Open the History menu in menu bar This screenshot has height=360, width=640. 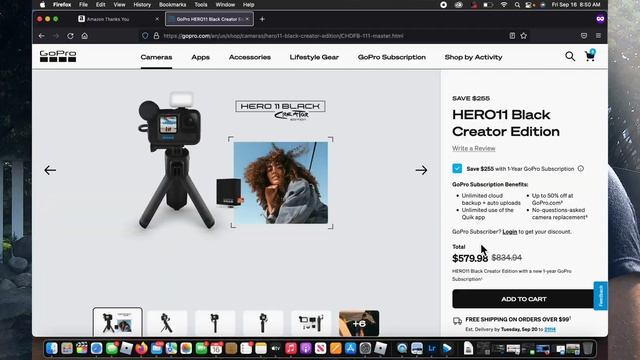(142, 5)
